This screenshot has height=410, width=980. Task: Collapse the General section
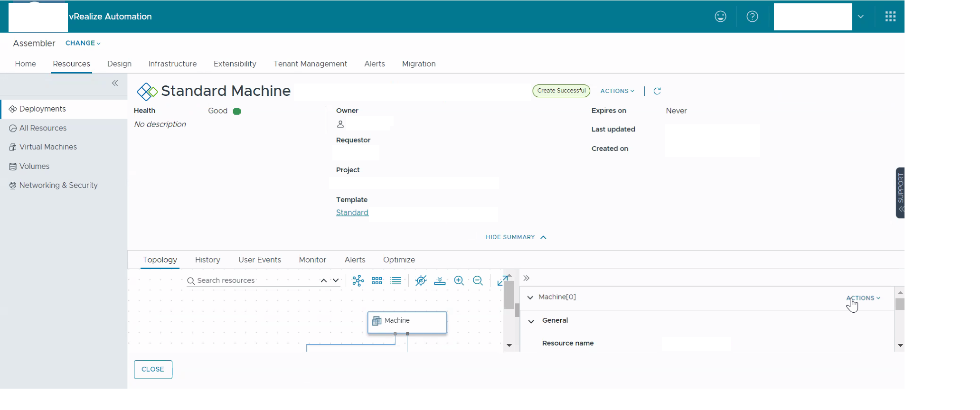tap(531, 321)
